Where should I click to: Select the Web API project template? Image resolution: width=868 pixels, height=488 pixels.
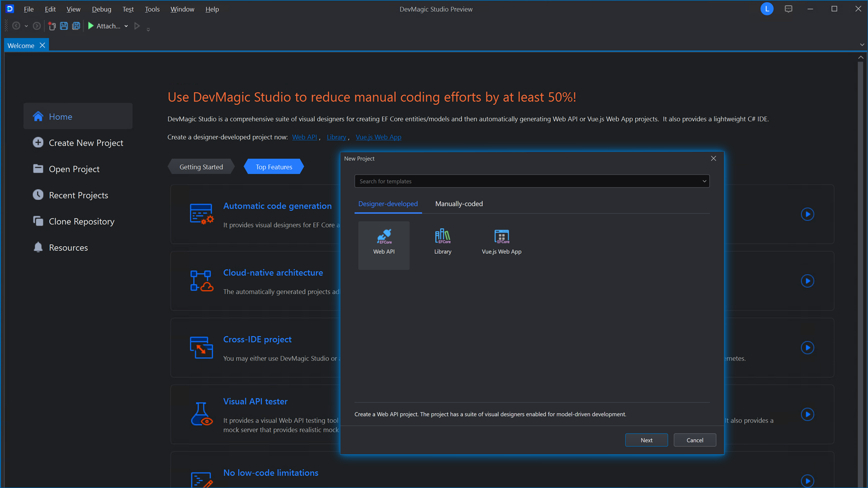coord(384,245)
